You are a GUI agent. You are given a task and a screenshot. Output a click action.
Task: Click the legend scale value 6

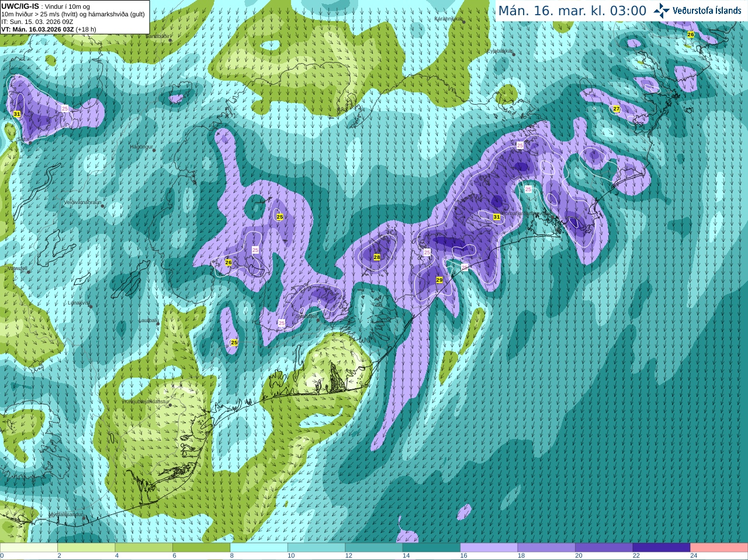174,556
